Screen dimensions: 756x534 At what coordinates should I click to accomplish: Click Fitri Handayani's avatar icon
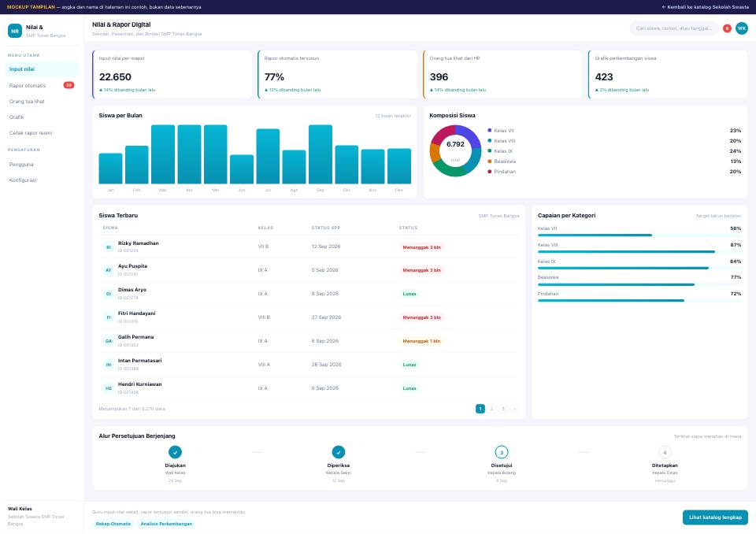click(x=109, y=317)
